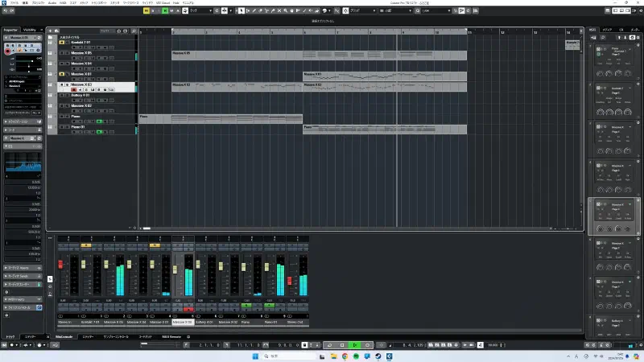Screen dimensions: 644x362
Task: Enable record on the Massive X 03 track
Action: [x=74, y=89]
